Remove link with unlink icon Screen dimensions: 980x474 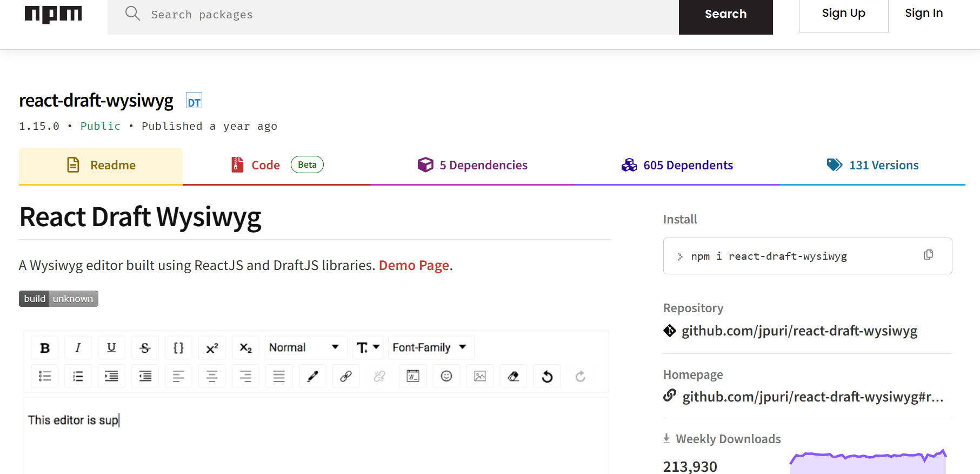pyautogui.click(x=379, y=376)
